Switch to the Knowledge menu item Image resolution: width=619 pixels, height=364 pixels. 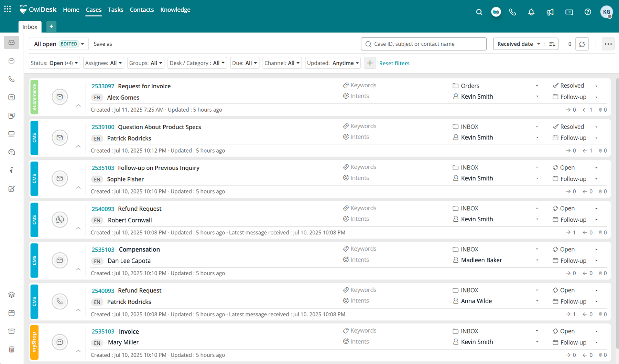pos(175,10)
